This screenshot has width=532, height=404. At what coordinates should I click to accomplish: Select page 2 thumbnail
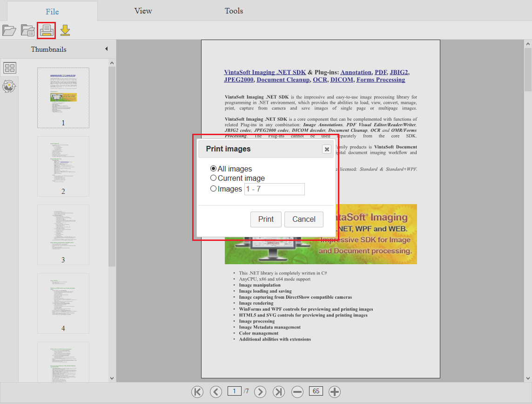63,166
